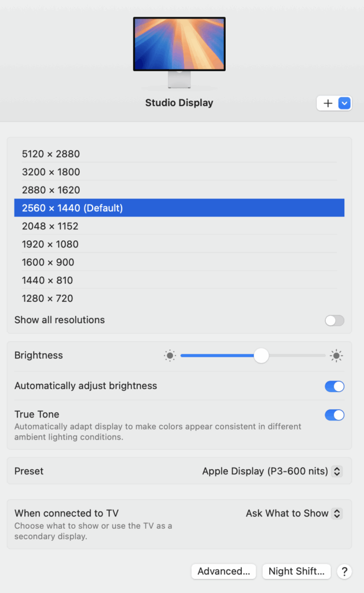Click the high brightness sun icon
The image size is (364, 593).
click(336, 356)
